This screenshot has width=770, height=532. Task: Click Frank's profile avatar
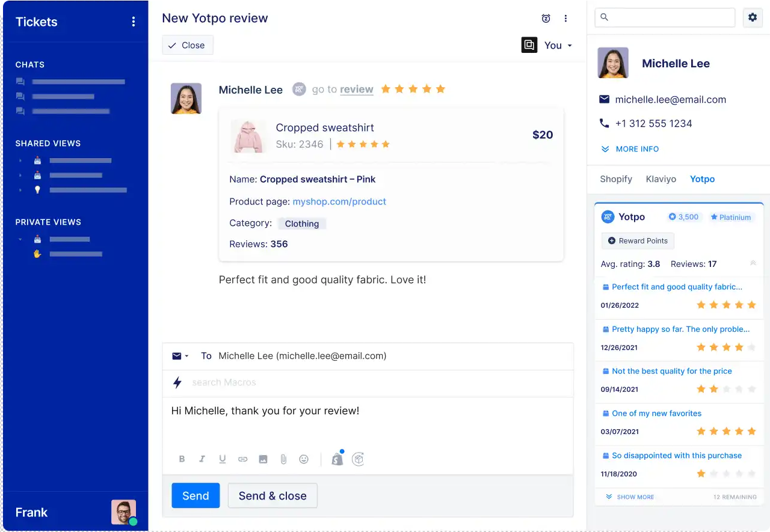pos(123,512)
